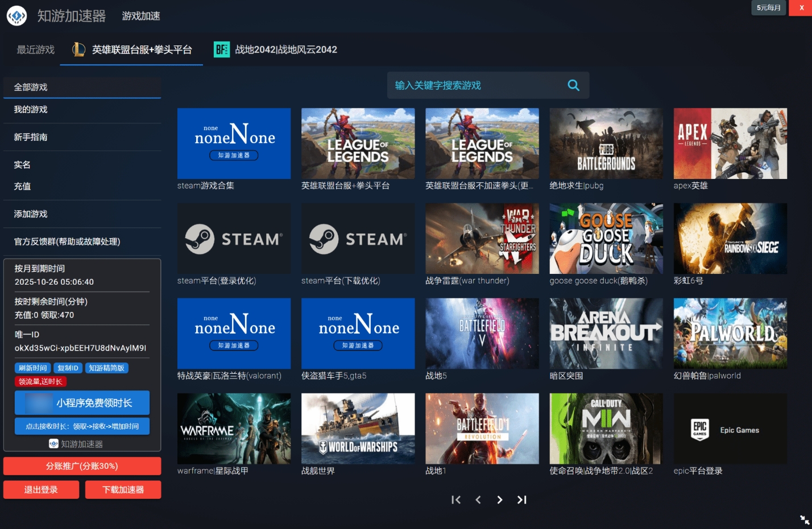Open the 暗区突围 Arena Breakout tile
Viewport: 812px width, 529px height.
(606, 334)
